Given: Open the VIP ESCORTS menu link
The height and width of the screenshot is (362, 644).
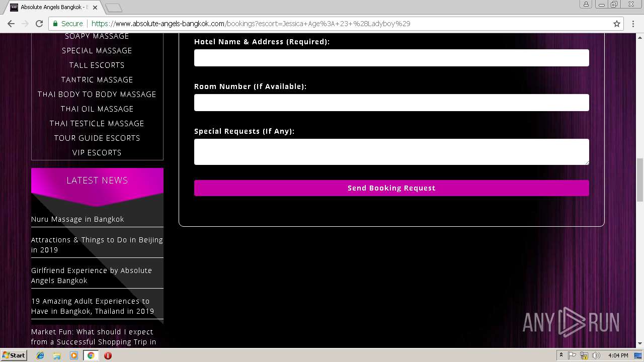Looking at the screenshot, I should tap(97, 153).
